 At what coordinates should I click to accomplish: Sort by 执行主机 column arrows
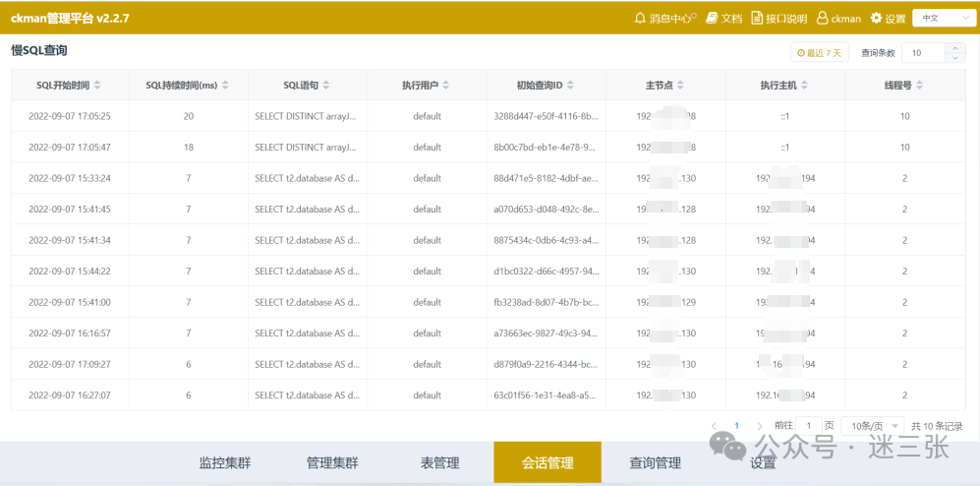point(804,85)
